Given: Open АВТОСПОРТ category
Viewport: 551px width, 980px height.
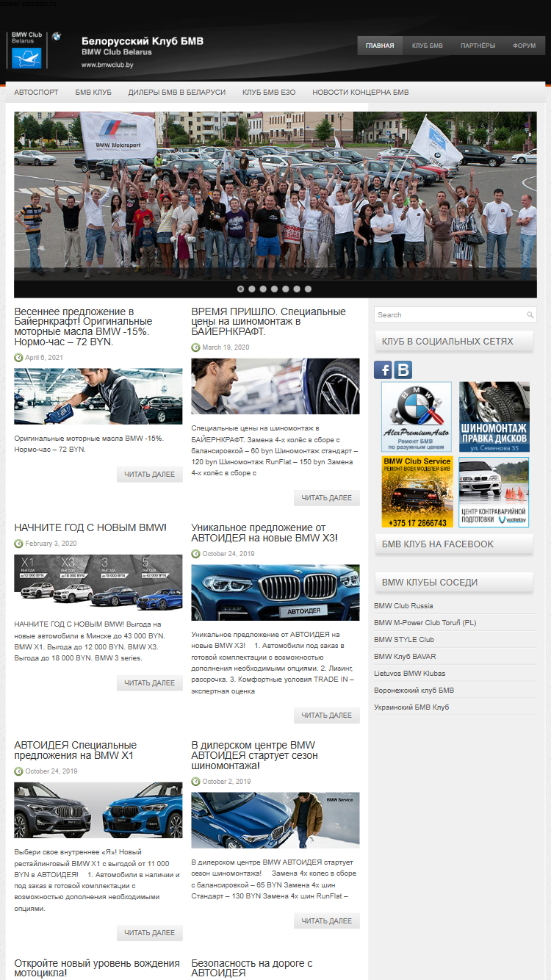Looking at the screenshot, I should click(x=36, y=93).
